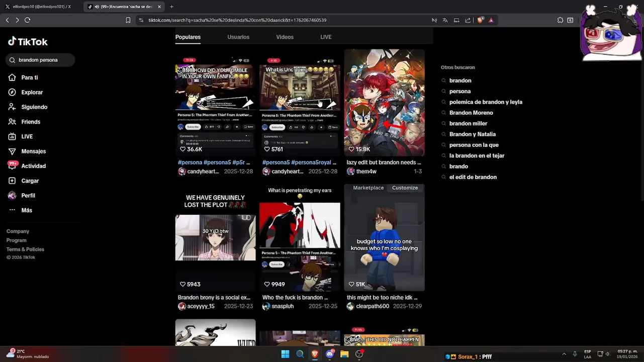
Task: Expand the Company footer section
Action: [18, 231]
